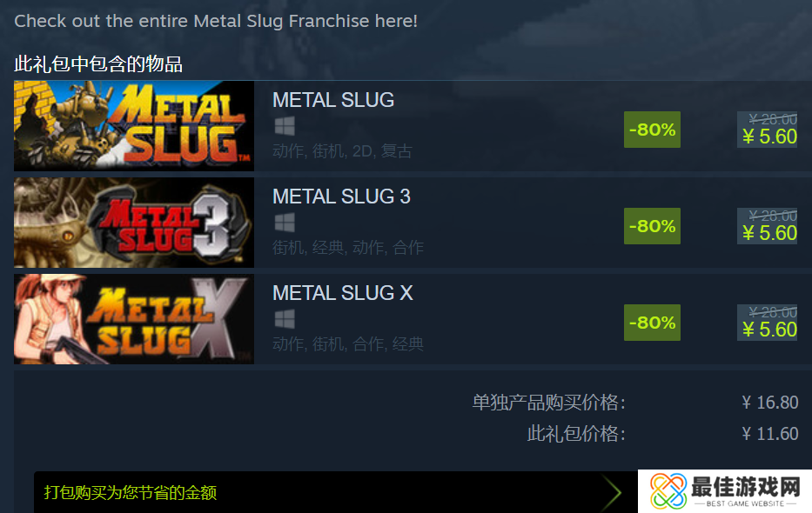
Task: Open the METAL SLUG 3 cover thumbnail
Action: click(134, 223)
